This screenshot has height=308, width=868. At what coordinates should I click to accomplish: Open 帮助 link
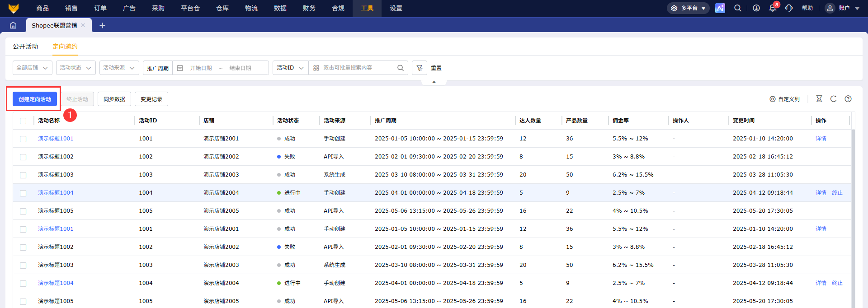pyautogui.click(x=807, y=8)
